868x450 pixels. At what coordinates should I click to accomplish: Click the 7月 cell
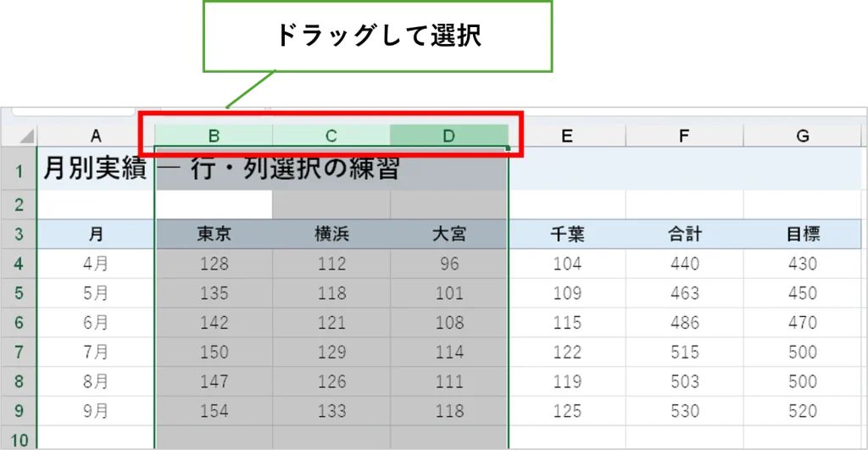(x=96, y=352)
